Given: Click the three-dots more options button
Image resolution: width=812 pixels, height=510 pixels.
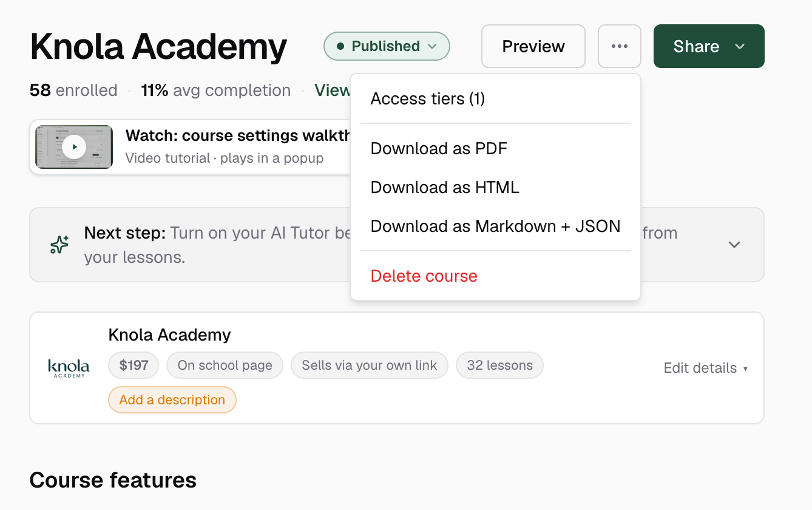Looking at the screenshot, I should coord(619,46).
